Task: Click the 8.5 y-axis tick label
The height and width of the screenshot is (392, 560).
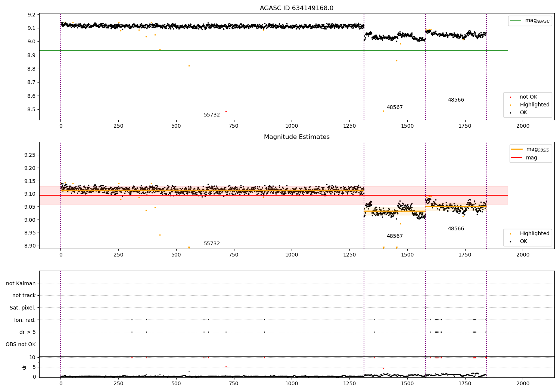Action: pyautogui.click(x=32, y=109)
